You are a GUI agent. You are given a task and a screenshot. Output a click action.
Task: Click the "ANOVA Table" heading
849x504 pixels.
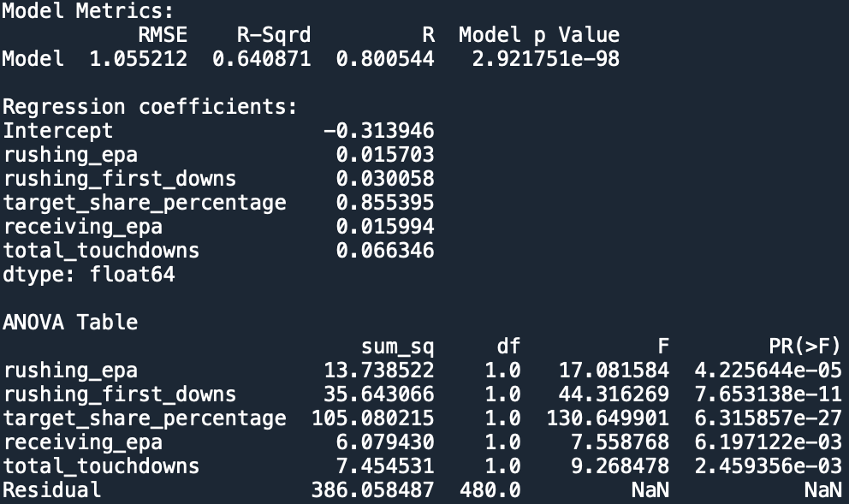[70, 323]
